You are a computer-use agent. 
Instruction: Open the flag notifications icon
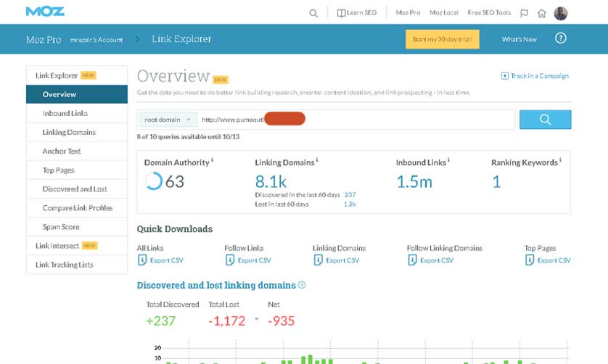pos(524,13)
